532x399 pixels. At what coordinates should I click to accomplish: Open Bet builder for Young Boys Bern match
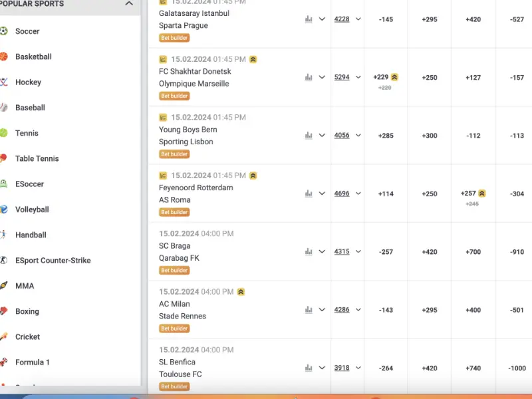pyautogui.click(x=174, y=154)
